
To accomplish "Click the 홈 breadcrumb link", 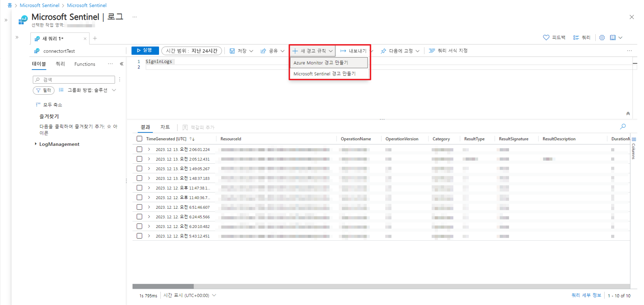I will (10, 5).
